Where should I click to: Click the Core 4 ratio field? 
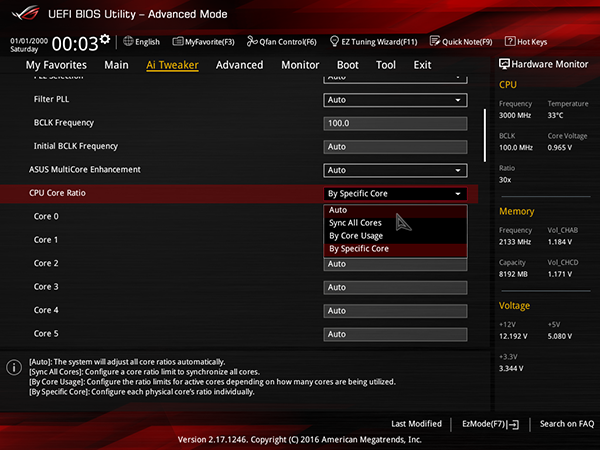coord(395,311)
